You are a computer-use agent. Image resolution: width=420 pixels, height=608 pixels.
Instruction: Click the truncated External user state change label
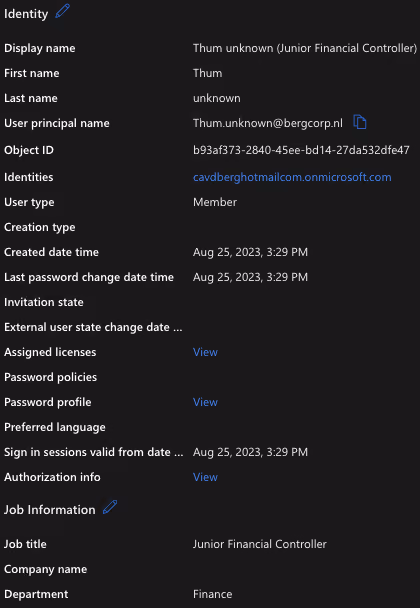pyautogui.click(x=93, y=327)
